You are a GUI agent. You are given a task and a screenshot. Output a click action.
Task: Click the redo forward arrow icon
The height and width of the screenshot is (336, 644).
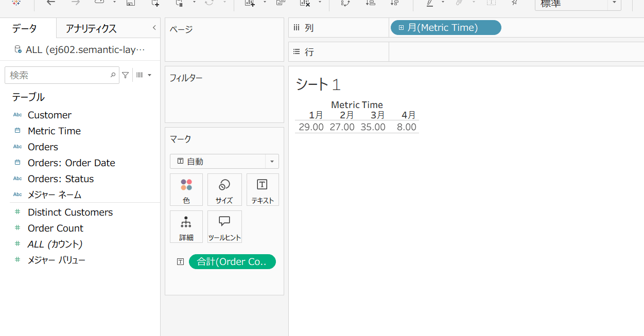(x=76, y=3)
